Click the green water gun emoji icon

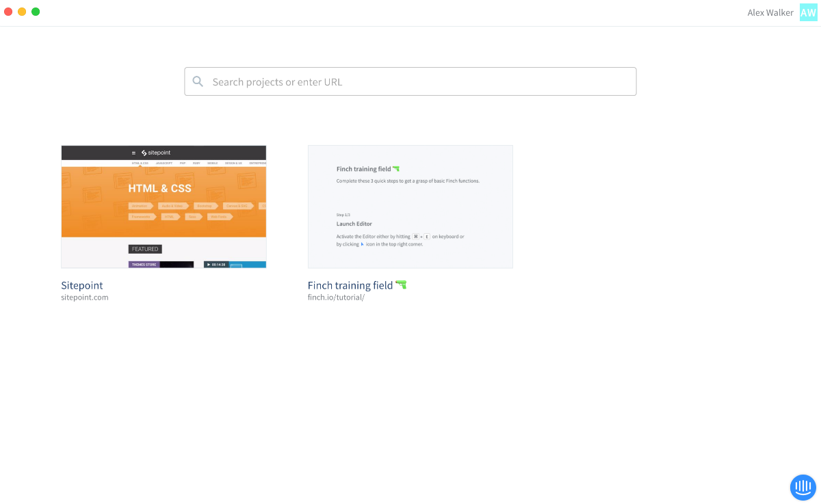[x=401, y=284]
